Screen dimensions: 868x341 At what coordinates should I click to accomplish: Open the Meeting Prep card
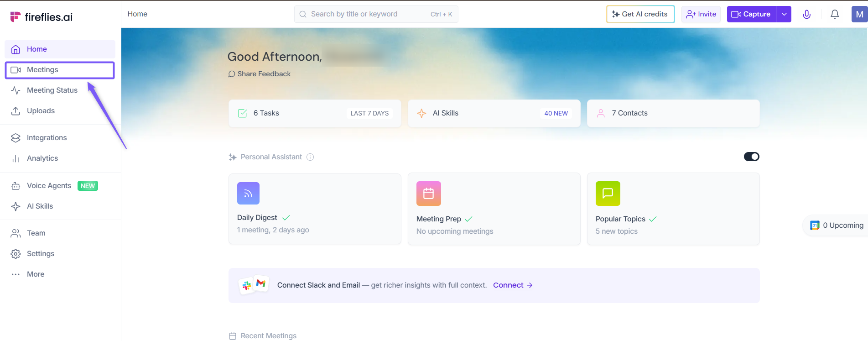click(x=494, y=209)
